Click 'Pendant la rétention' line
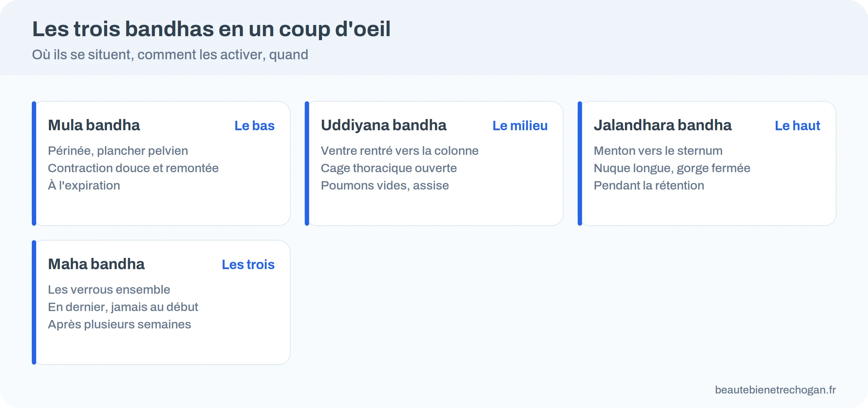Image resolution: width=868 pixels, height=408 pixels. click(649, 185)
